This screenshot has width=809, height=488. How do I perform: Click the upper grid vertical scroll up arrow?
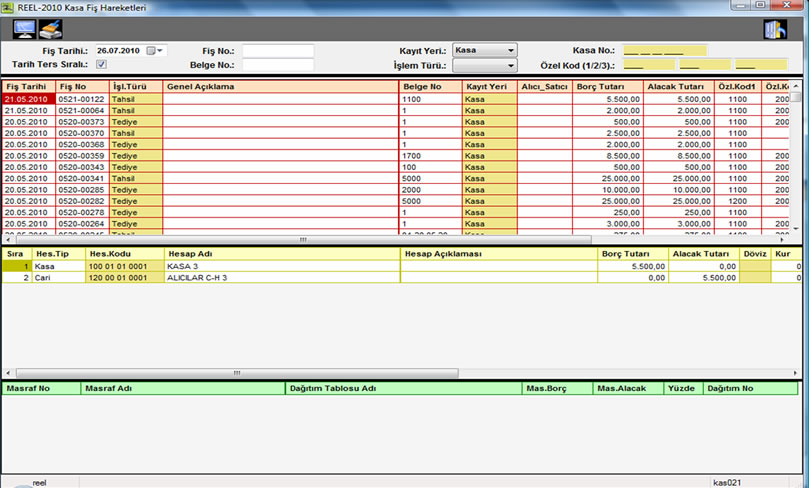pyautogui.click(x=796, y=86)
